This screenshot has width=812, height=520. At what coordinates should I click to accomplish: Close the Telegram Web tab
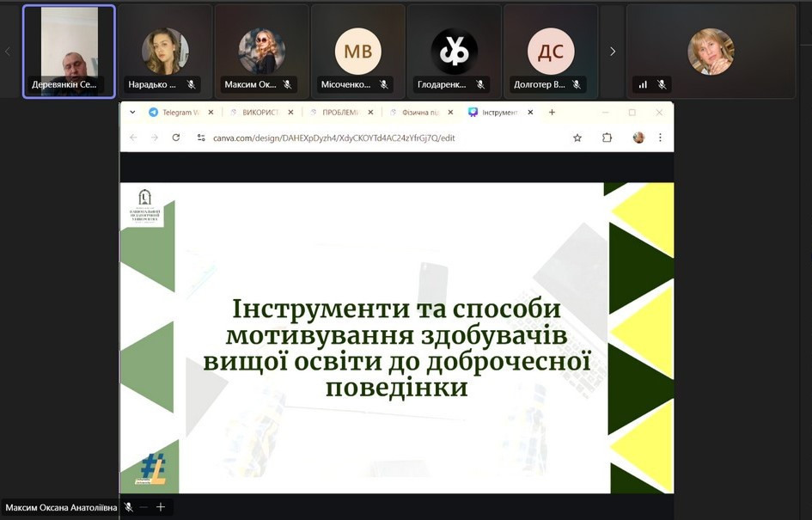point(211,112)
